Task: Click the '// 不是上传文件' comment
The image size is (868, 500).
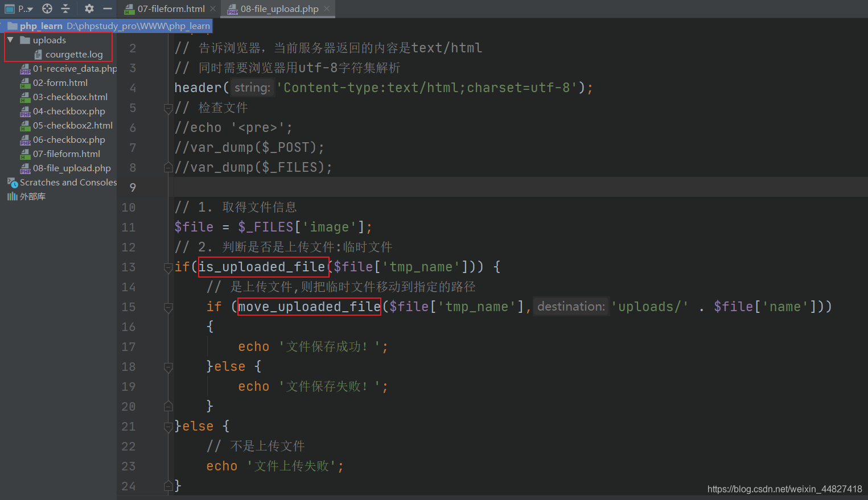Action: click(256, 446)
